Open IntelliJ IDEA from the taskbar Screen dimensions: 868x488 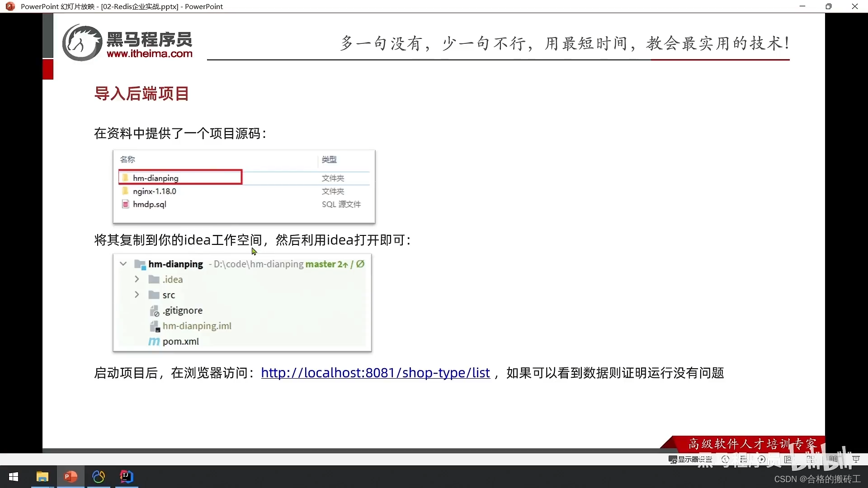(127, 477)
